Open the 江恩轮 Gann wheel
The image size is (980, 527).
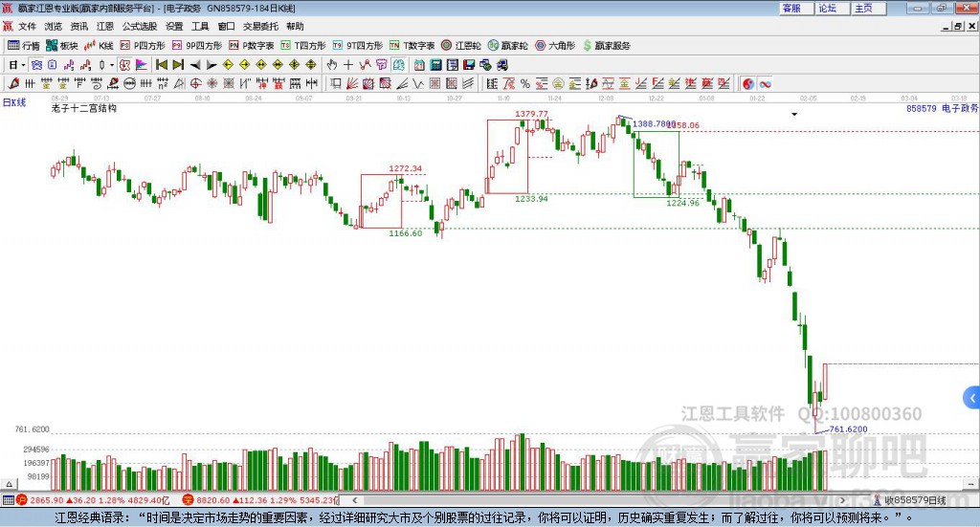461,46
